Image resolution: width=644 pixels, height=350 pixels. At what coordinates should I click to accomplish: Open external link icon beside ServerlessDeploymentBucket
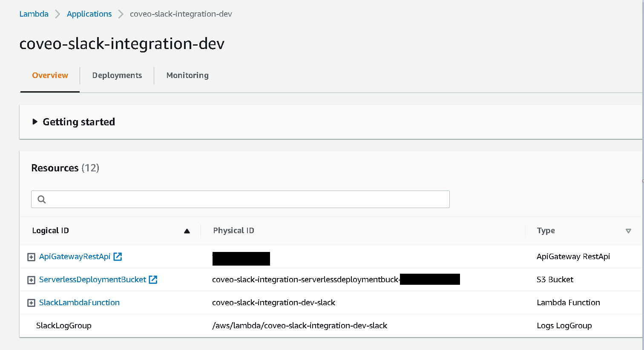pyautogui.click(x=153, y=280)
